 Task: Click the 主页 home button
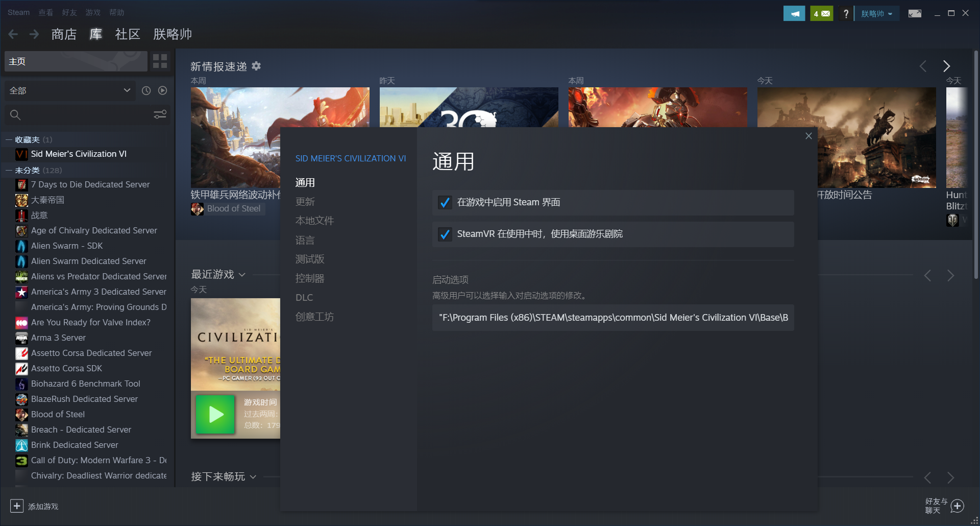coord(76,61)
